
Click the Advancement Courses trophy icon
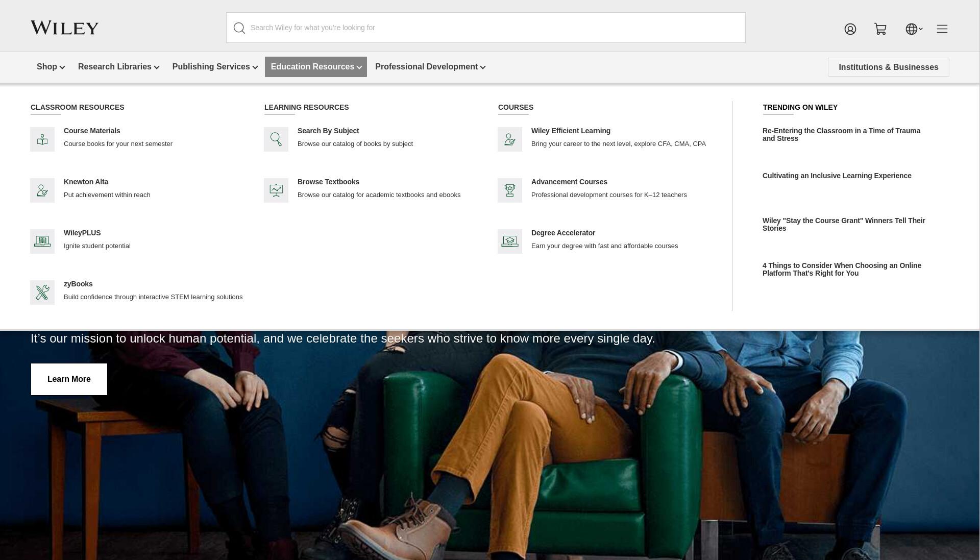(x=510, y=190)
